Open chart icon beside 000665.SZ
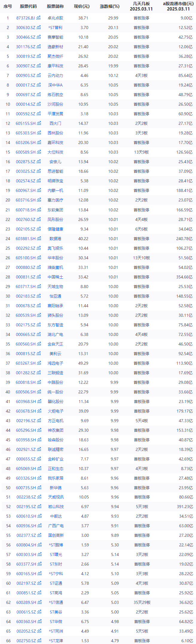Viewport: 196px width, 644px height. (38, 334)
